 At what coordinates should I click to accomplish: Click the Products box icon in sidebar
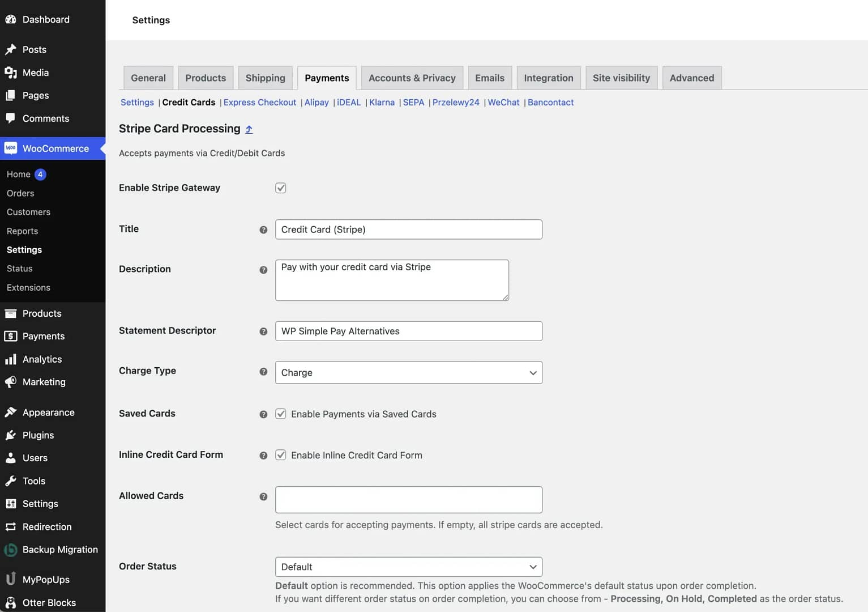11,313
